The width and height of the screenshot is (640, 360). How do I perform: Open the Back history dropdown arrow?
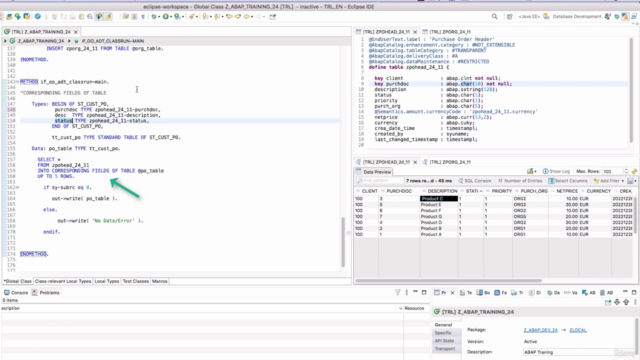(252, 17)
